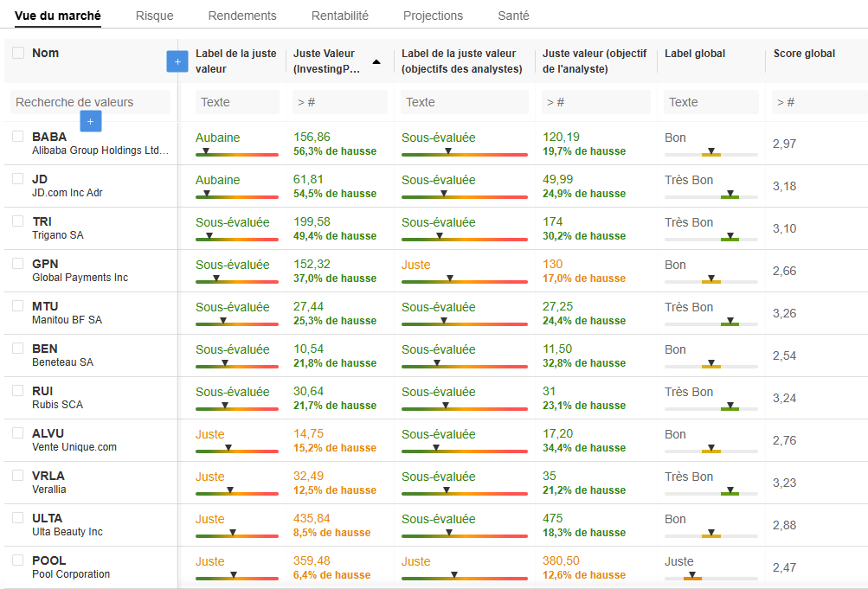868x589 pixels.
Task: Click the numeric filter under Juste Valeur InvestingPro
Action: 340,102
